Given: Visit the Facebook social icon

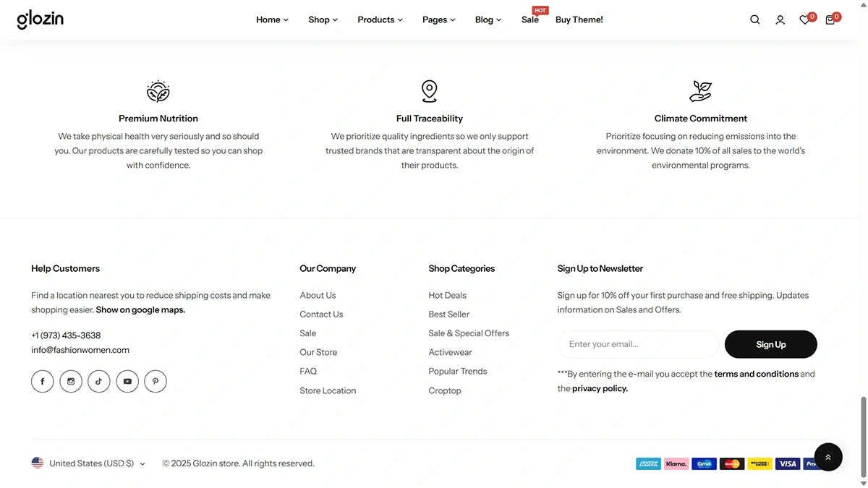Looking at the screenshot, I should (x=43, y=381).
